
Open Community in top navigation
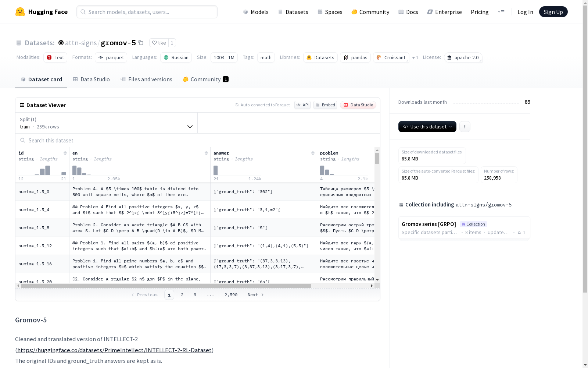pos(370,12)
